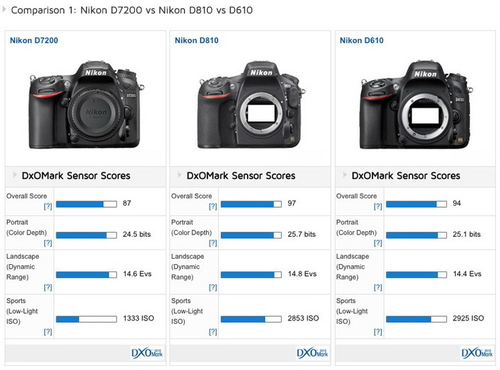This screenshot has width=500, height=370.
Task: Open Sports Low-Light ISO help [?] for D810
Action: tap(213, 332)
